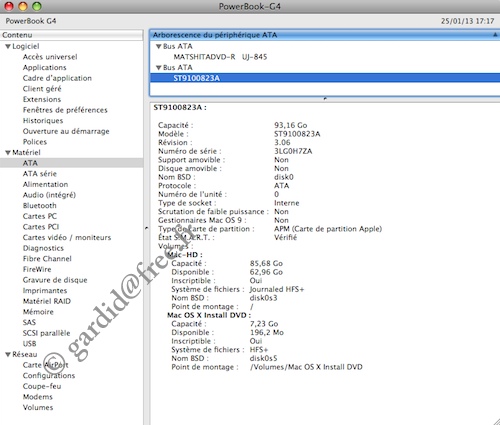The image size is (500, 425).
Task: Collapse the first Bus ATA triangle
Action: click(159, 47)
